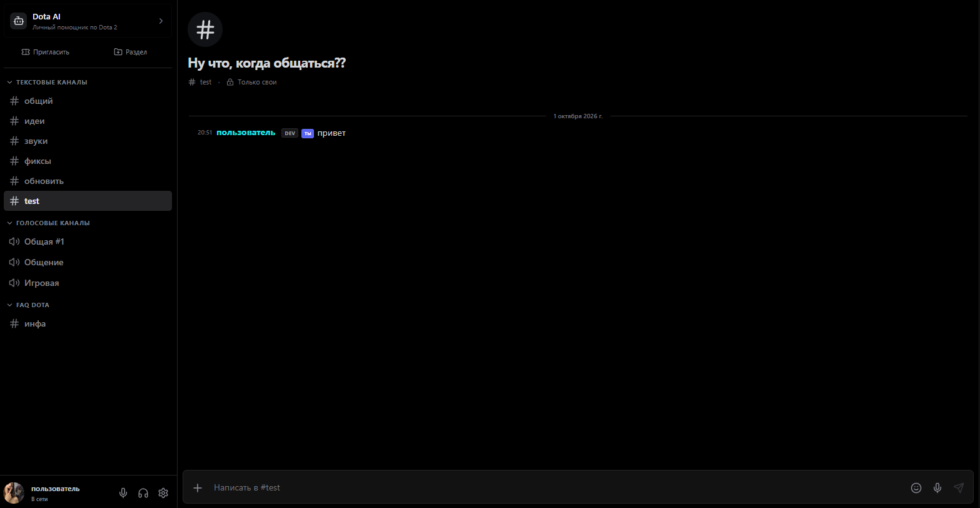
Task: Open the звуки text channel
Action: pyautogui.click(x=88, y=141)
